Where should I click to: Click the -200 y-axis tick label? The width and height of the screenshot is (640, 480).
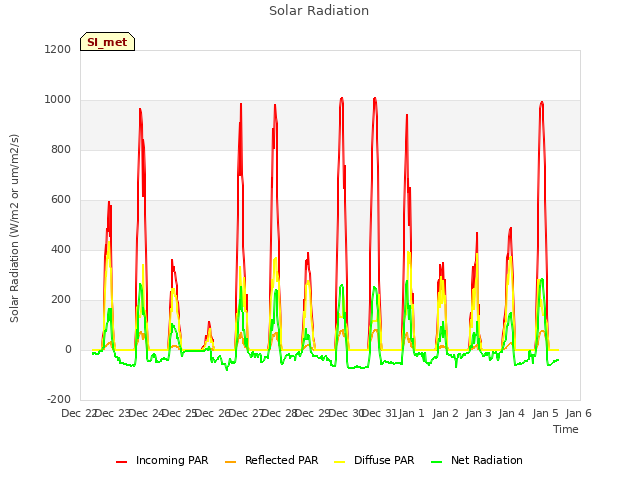(x=59, y=399)
